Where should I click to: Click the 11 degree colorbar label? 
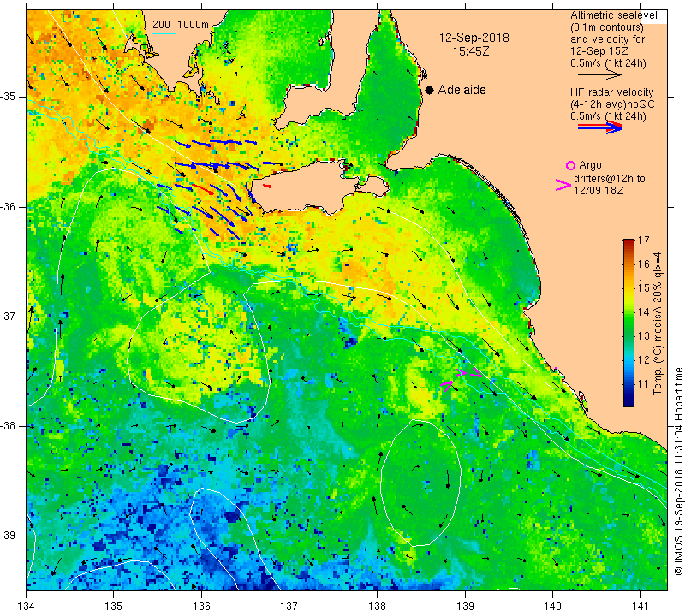coord(644,384)
